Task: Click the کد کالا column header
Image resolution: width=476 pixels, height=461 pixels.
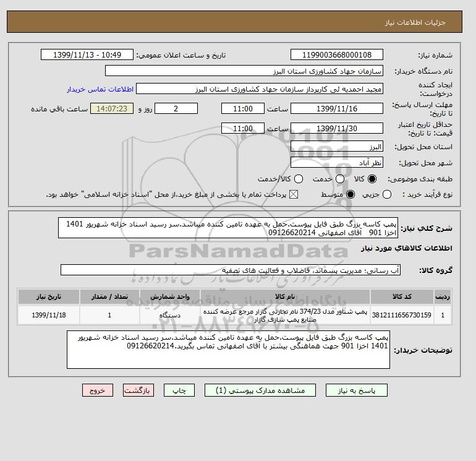Action: (x=402, y=296)
